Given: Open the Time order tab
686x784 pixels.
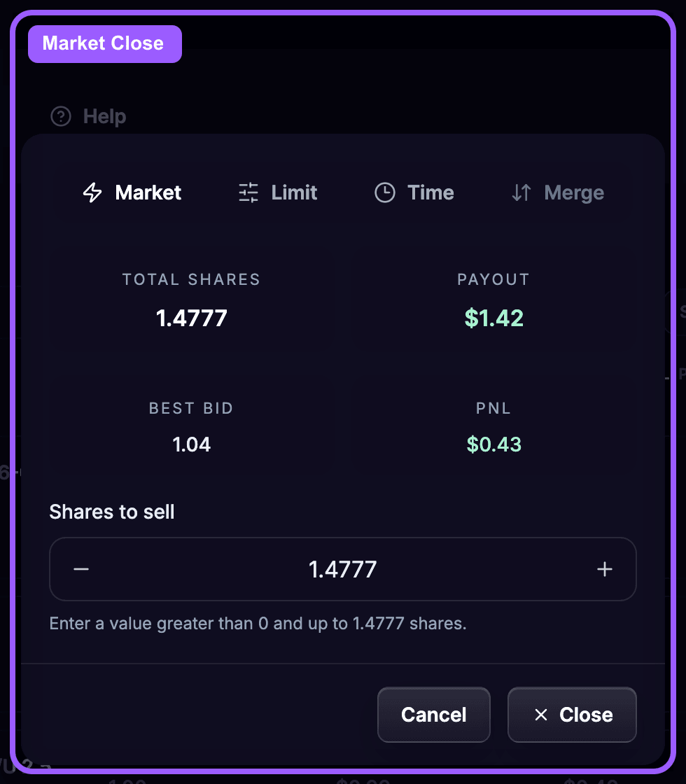Looking at the screenshot, I should [430, 192].
